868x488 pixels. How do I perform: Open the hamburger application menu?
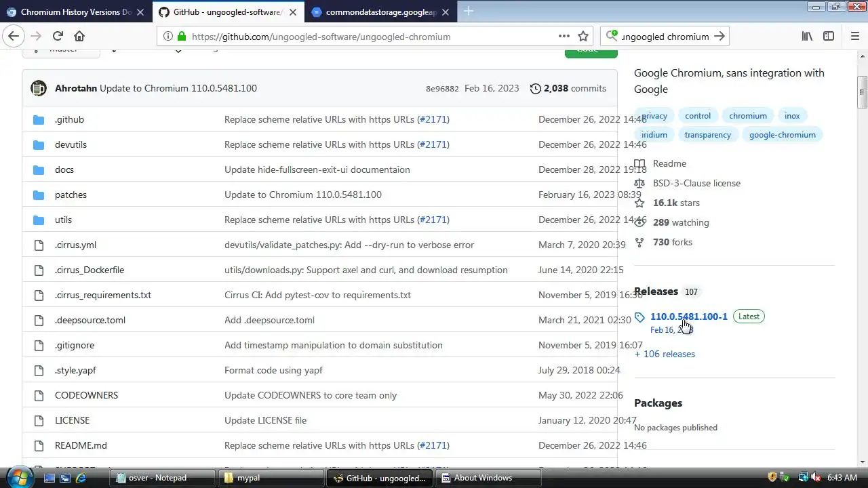[854, 37]
